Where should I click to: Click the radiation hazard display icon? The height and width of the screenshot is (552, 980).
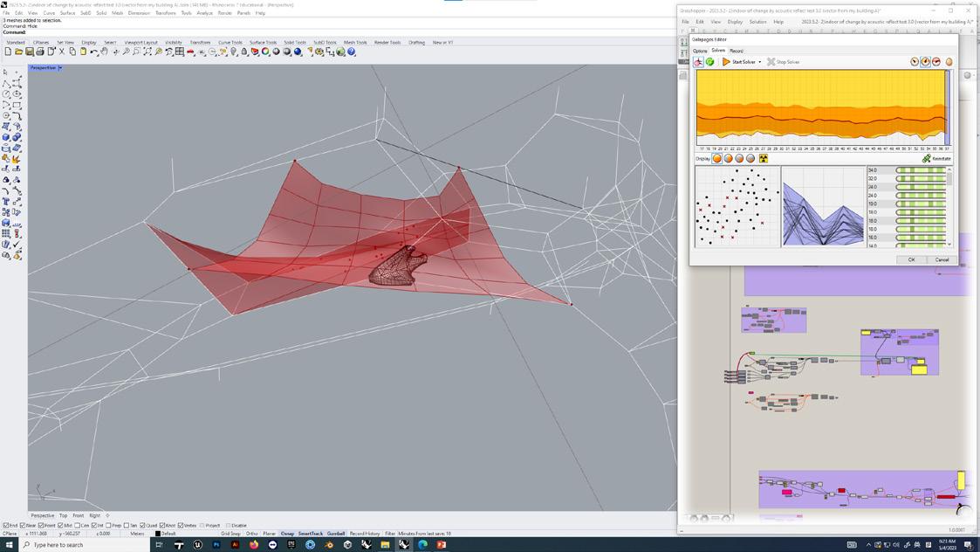coord(764,159)
